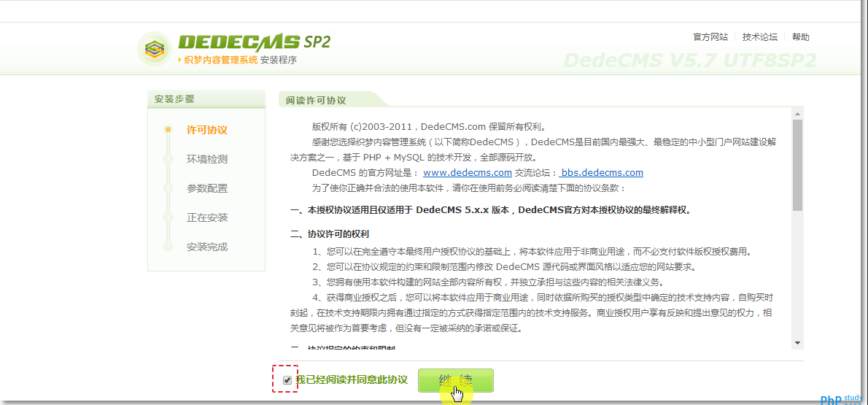Visit the bbs.dedecms.com forum link

click(601, 172)
